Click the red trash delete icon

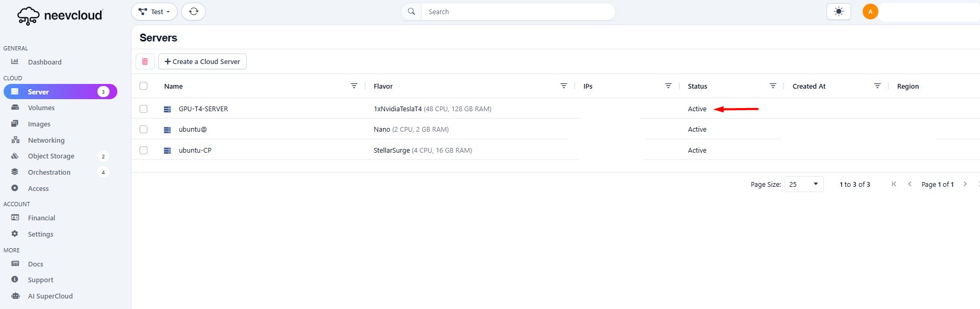[145, 61]
